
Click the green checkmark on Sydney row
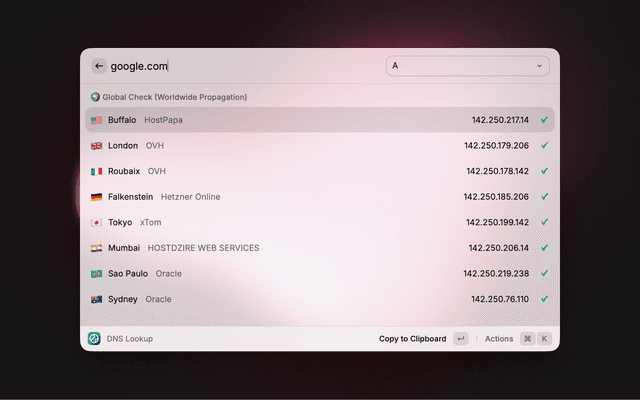(544, 299)
